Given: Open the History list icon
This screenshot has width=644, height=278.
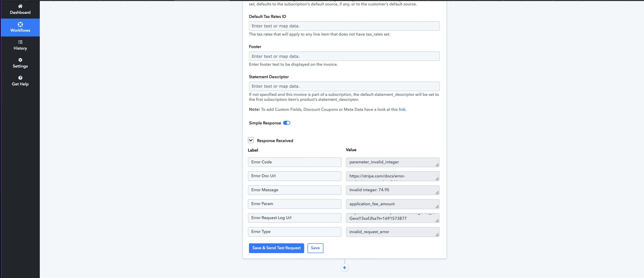Looking at the screenshot, I should [x=20, y=42].
